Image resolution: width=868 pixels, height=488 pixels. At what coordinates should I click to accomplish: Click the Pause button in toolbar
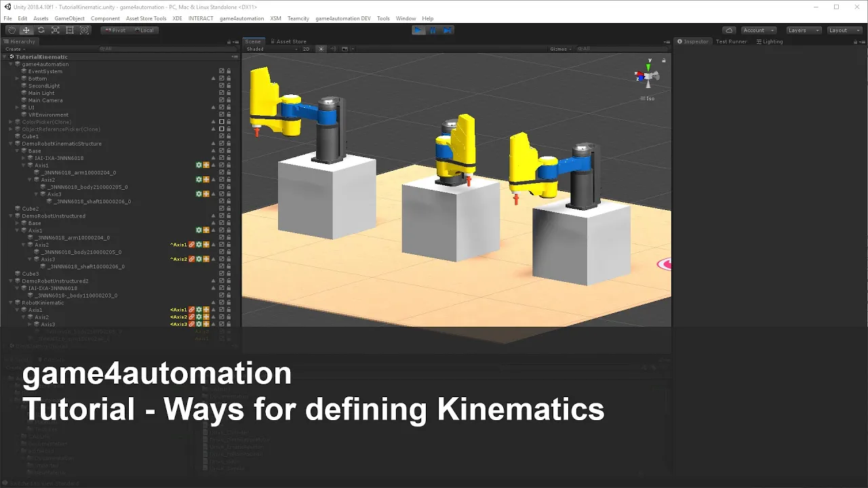(433, 30)
